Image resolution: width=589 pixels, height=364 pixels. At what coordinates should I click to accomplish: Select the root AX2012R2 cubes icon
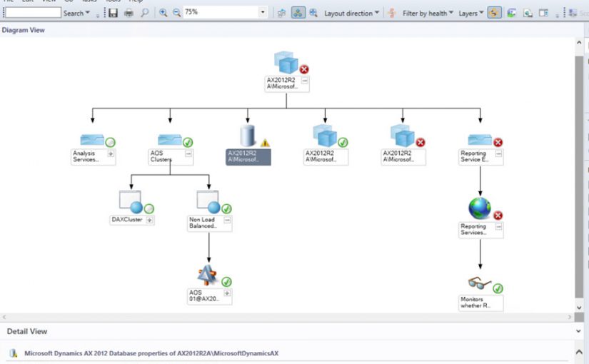click(x=286, y=62)
